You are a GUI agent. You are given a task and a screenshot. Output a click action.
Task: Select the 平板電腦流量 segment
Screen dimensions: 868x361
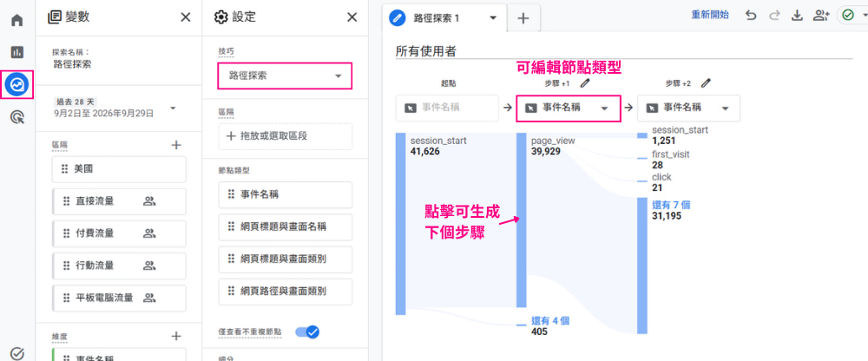pos(119,298)
